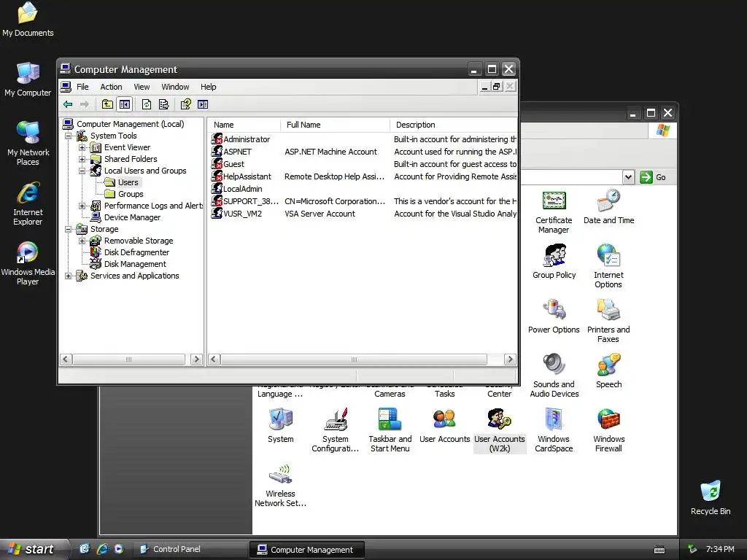
Task: Click the Export List toolbar icon
Action: [x=163, y=104]
